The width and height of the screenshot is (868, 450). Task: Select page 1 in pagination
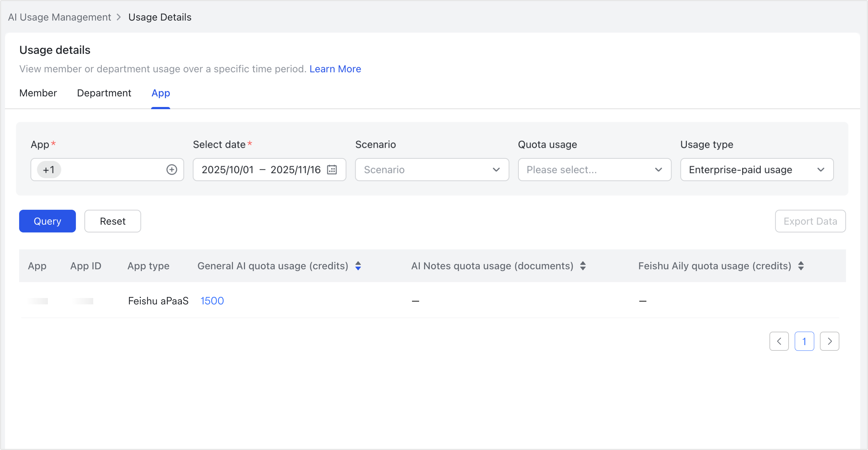pyautogui.click(x=804, y=341)
